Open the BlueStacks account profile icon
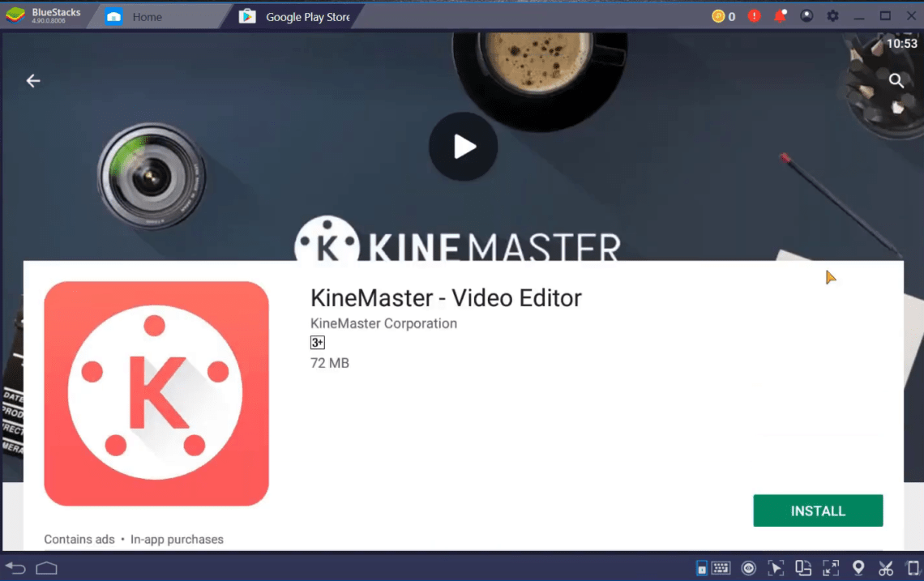This screenshot has height=581, width=924. click(x=806, y=16)
